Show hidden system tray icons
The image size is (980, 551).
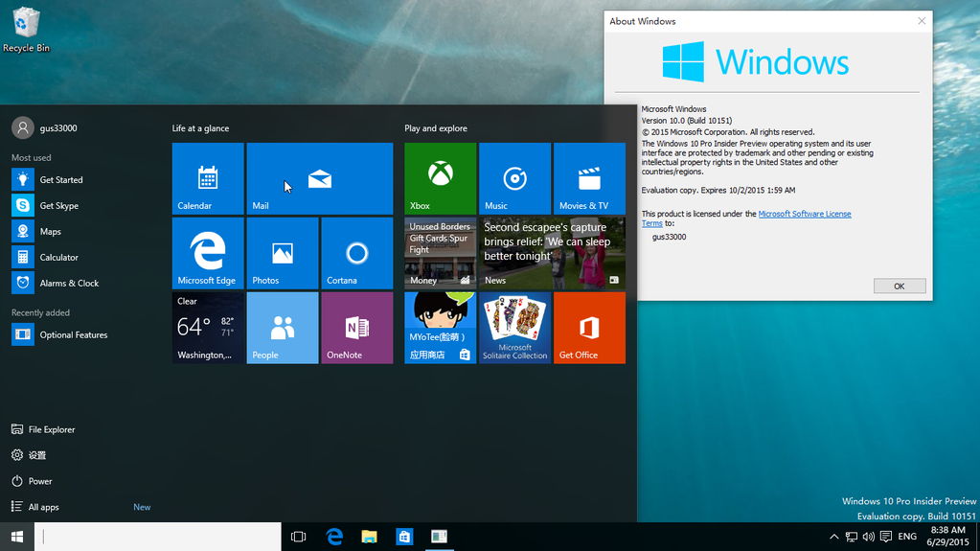[x=833, y=537]
